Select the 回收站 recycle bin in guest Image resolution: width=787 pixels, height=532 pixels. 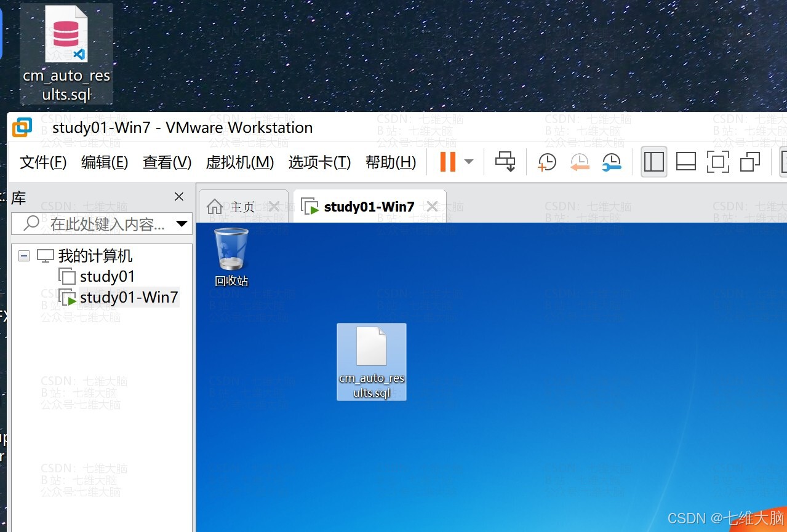click(231, 258)
